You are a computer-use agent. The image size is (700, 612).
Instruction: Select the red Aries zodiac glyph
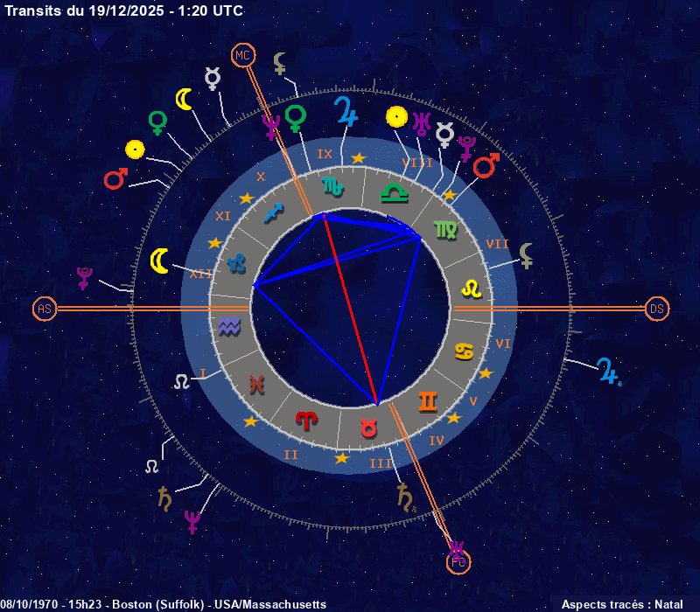pyautogui.click(x=306, y=420)
